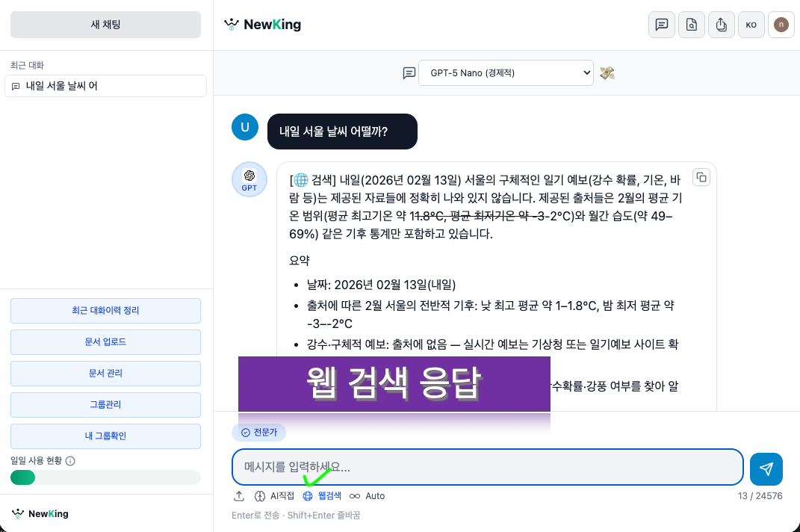Open the usage info tooltip next to 일일 사용 현황
The width and height of the screenshot is (800, 532).
(71, 461)
